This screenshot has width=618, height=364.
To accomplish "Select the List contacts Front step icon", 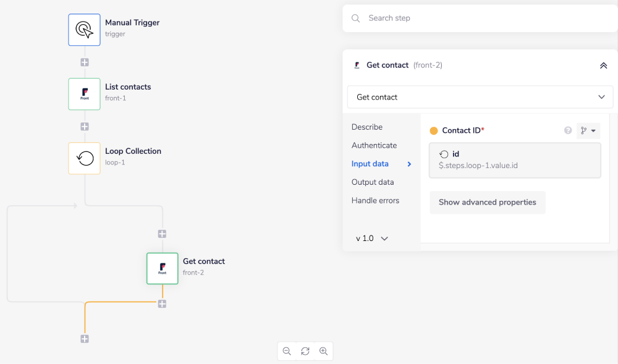I will tap(84, 94).
